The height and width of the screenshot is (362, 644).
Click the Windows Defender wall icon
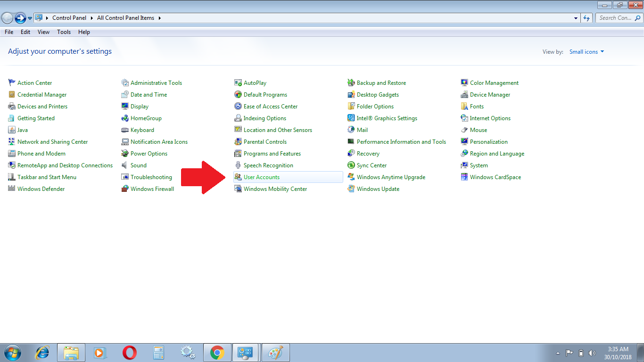coord(12,189)
